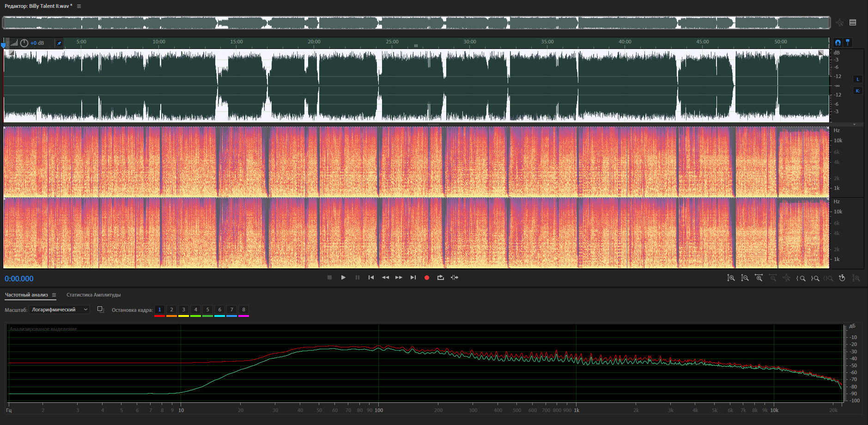Open the Редактор panel menu icon
This screenshot has height=425, width=868.
pos(79,6)
